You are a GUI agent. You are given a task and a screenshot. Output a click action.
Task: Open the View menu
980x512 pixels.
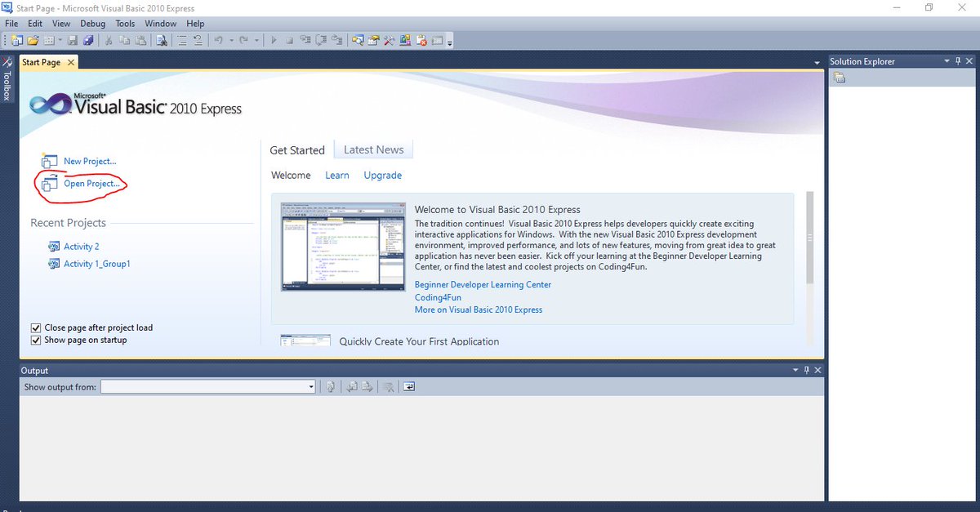61,24
